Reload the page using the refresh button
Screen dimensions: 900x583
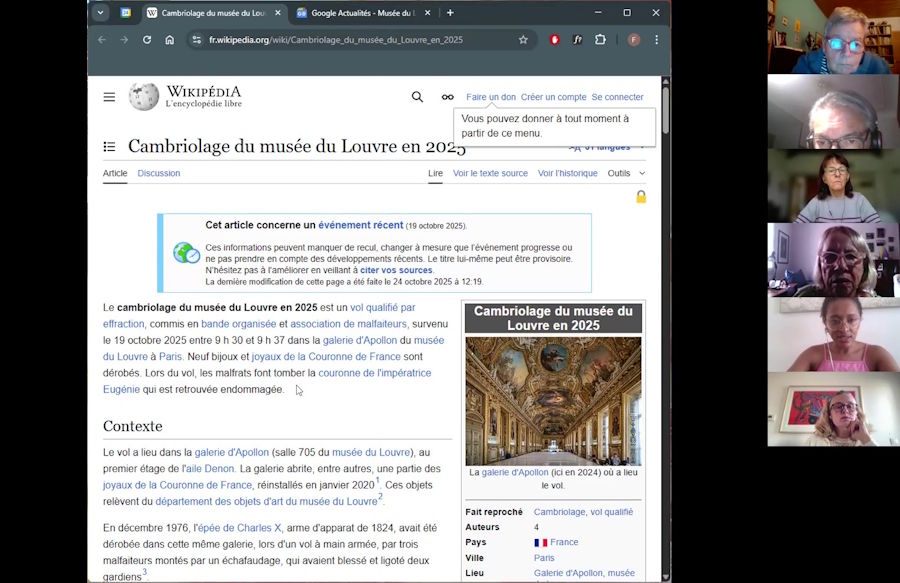tap(147, 40)
